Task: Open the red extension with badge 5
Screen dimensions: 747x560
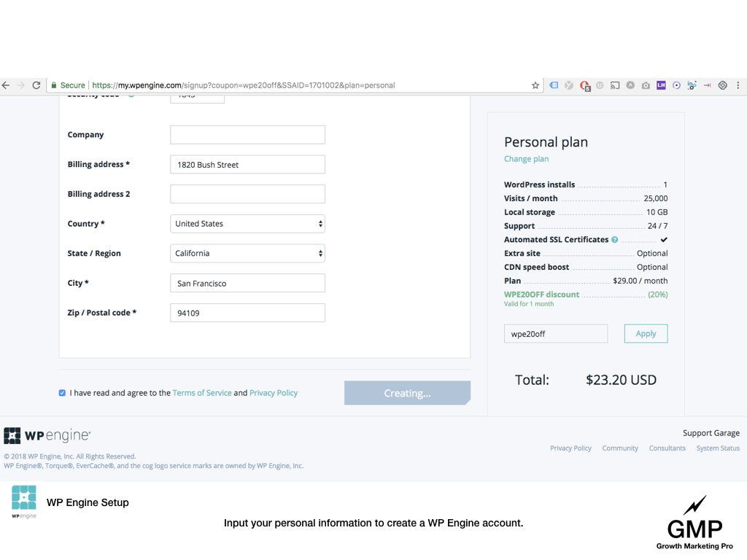Action: click(x=585, y=86)
